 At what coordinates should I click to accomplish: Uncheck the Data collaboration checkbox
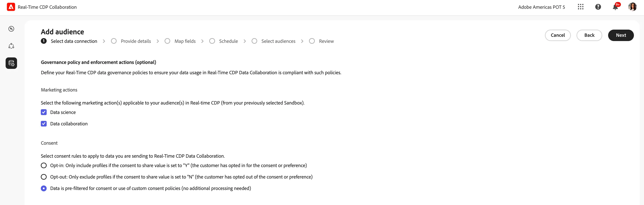click(44, 124)
